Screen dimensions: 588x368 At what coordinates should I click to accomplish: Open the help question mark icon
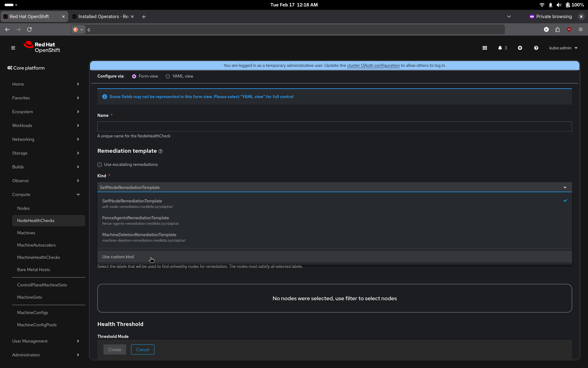(x=536, y=48)
